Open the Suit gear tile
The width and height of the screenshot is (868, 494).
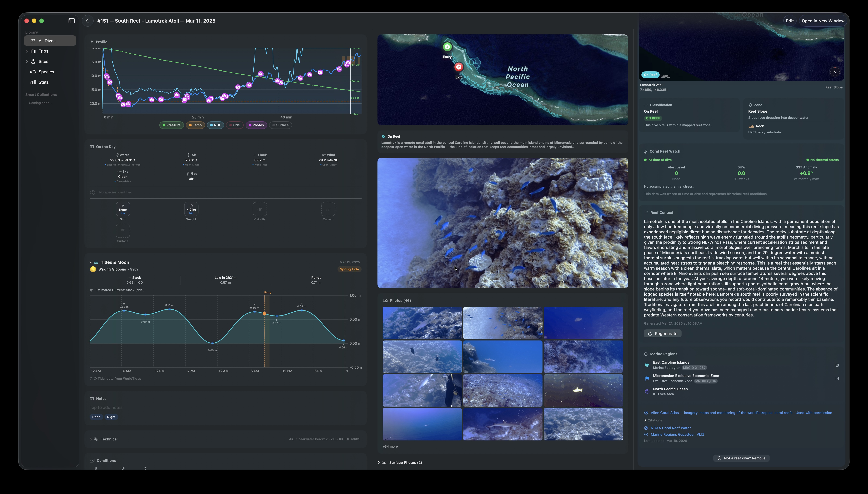click(x=123, y=209)
